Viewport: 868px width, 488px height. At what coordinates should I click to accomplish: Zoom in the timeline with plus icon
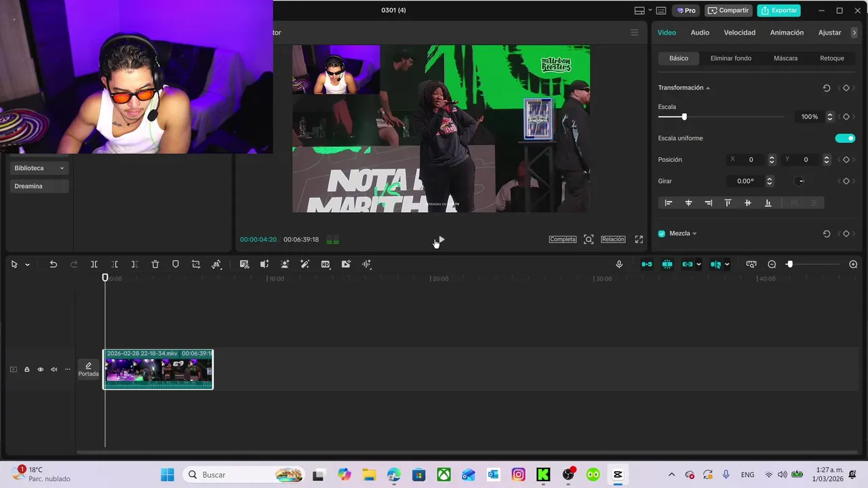853,264
